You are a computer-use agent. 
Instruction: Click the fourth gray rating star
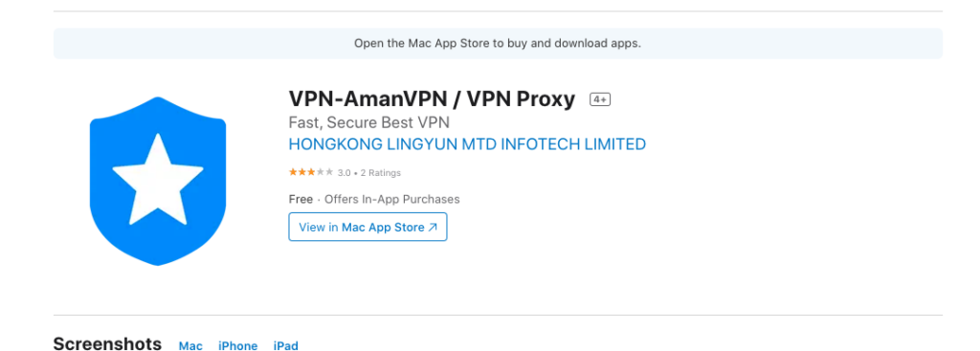pos(321,172)
